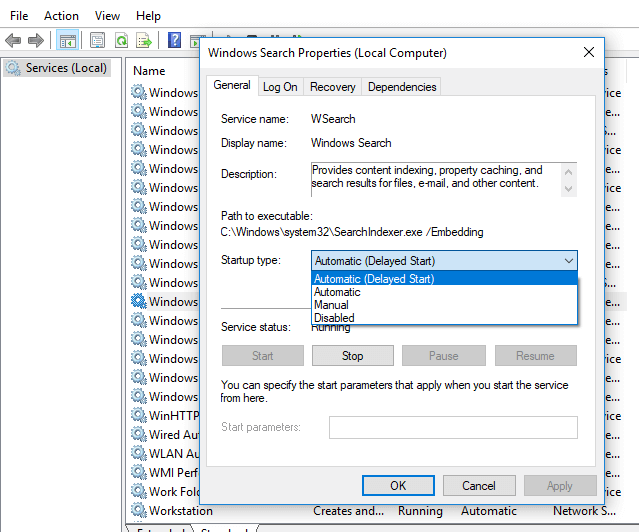Select the WinHTTP service name

(x=174, y=415)
